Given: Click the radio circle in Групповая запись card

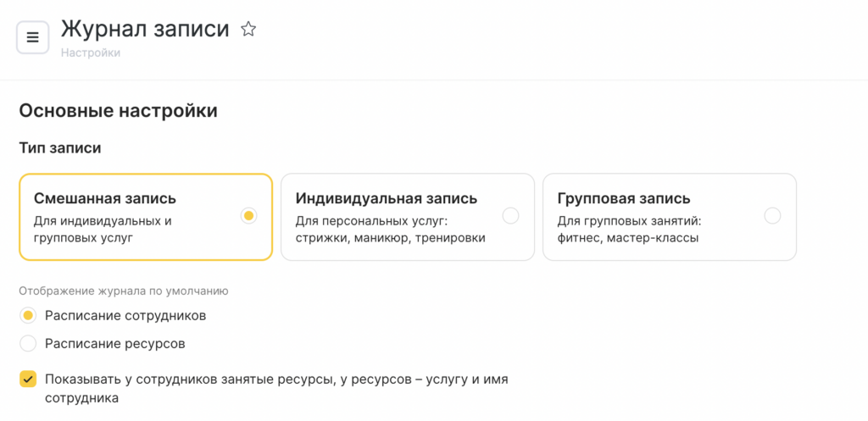Looking at the screenshot, I should 772,216.
